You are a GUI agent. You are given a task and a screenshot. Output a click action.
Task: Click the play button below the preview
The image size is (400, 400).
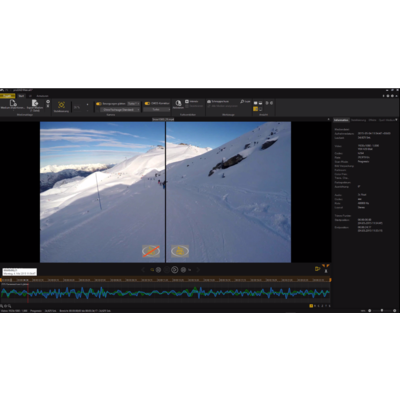(175, 270)
